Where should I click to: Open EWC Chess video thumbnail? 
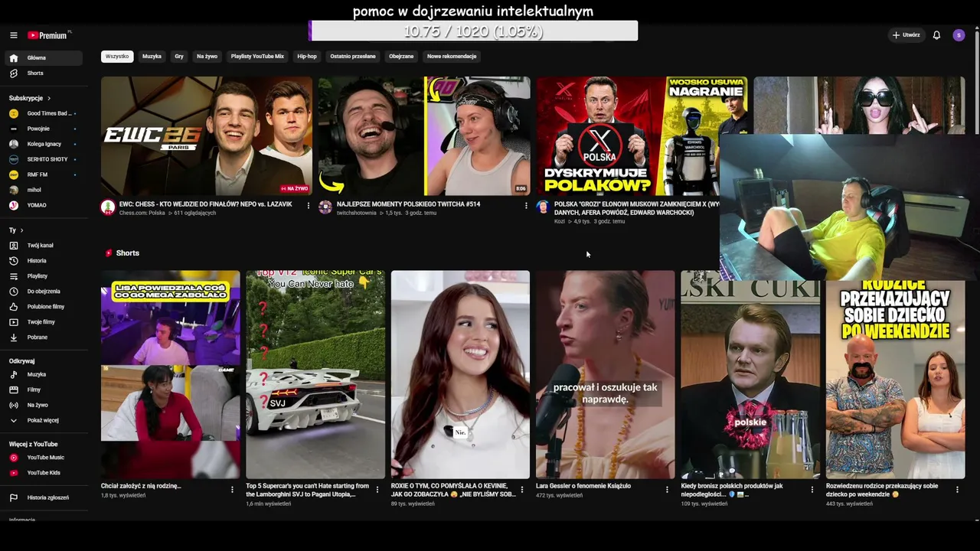[207, 136]
